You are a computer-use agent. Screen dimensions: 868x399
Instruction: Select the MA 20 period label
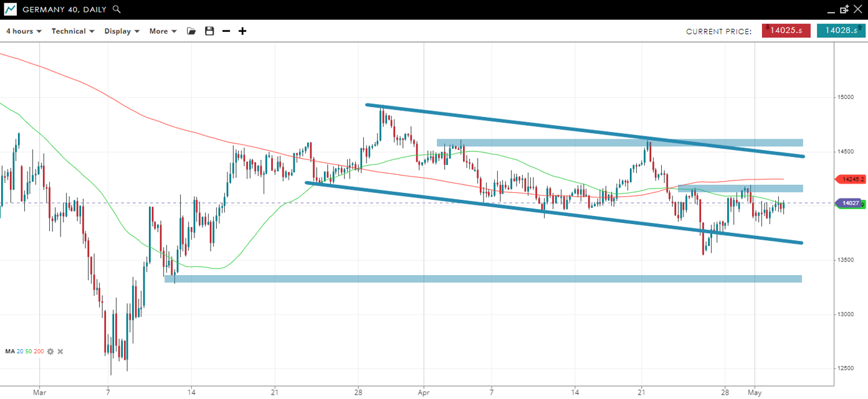[x=20, y=352]
